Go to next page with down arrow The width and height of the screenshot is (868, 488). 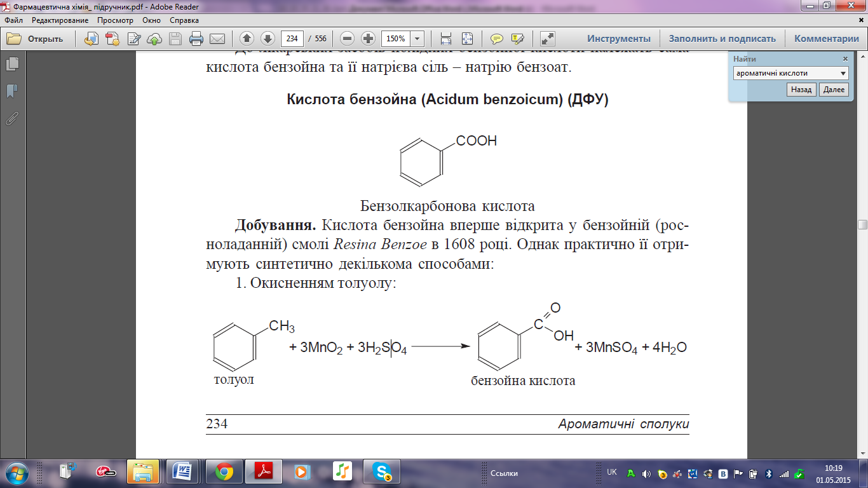[x=268, y=38]
